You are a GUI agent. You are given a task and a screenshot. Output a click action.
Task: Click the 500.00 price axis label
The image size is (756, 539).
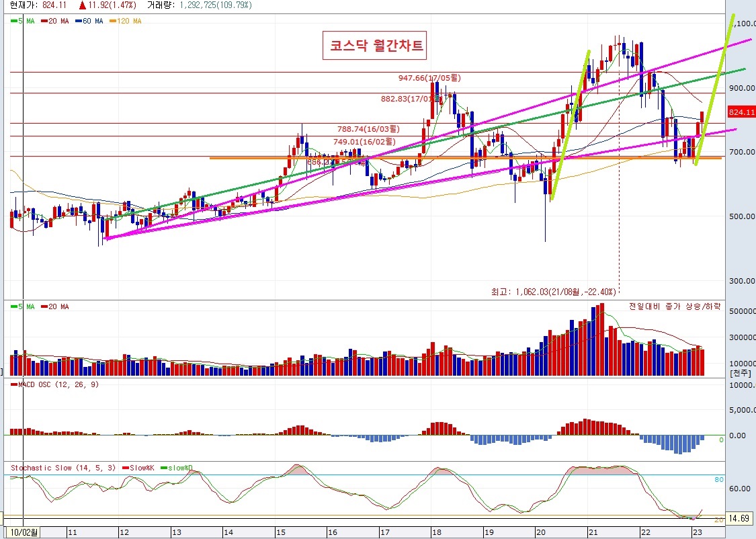[x=742, y=216]
